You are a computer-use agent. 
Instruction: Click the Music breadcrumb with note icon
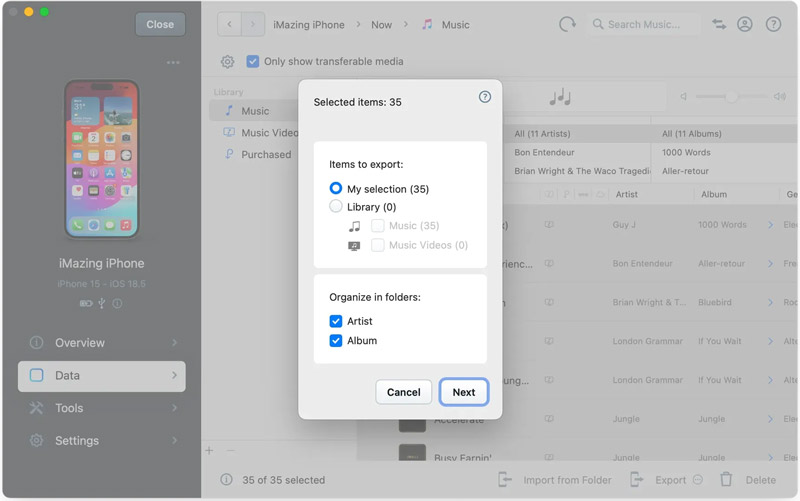click(x=446, y=25)
